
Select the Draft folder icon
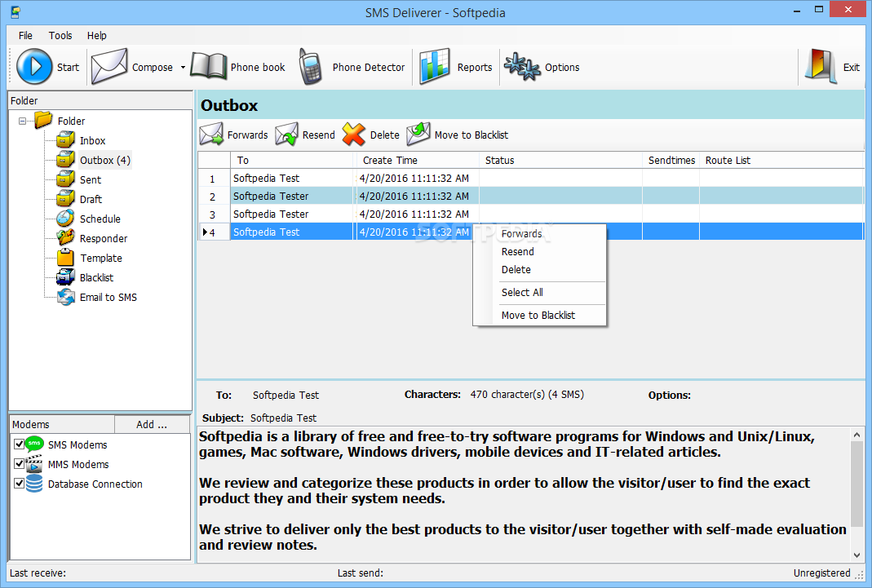tap(65, 198)
